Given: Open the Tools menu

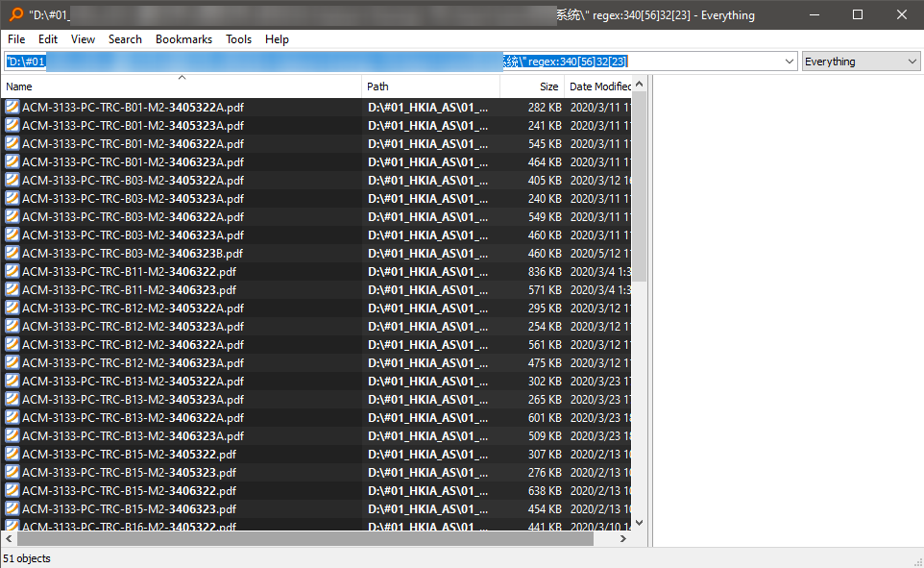Looking at the screenshot, I should [238, 39].
